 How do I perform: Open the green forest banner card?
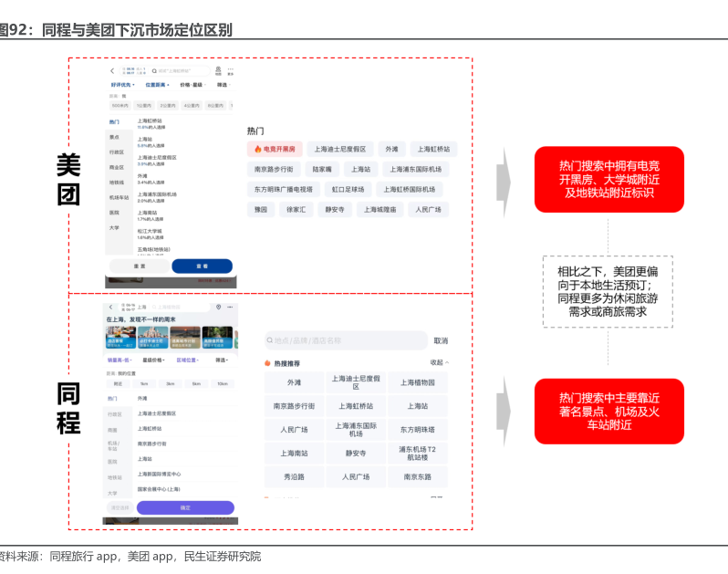coord(217,338)
